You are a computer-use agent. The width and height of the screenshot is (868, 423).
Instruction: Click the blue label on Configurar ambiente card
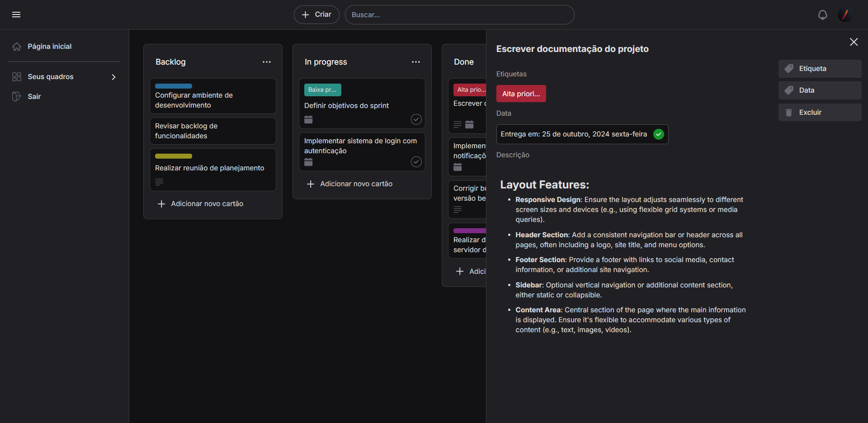(x=174, y=86)
